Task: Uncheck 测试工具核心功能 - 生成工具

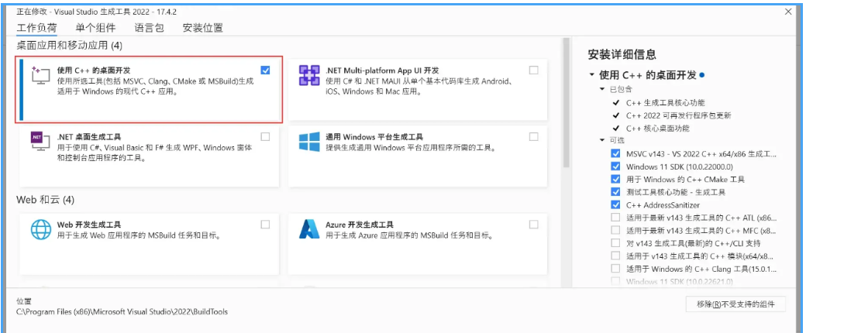Action: tap(615, 192)
